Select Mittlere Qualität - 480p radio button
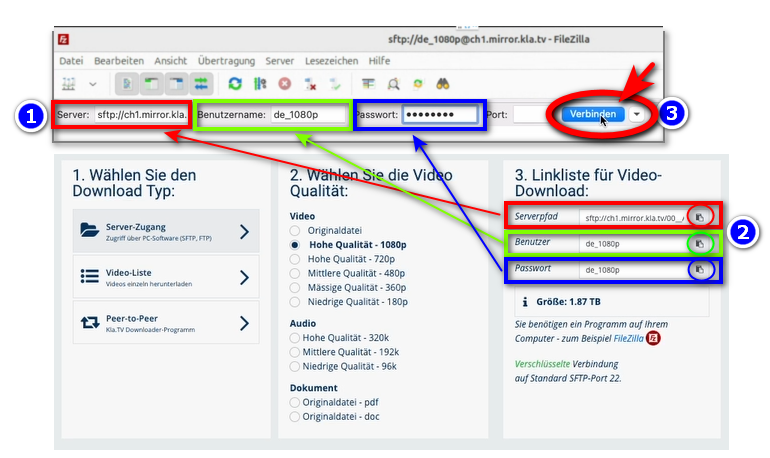Viewport: 770px width, 458px height. (x=295, y=273)
